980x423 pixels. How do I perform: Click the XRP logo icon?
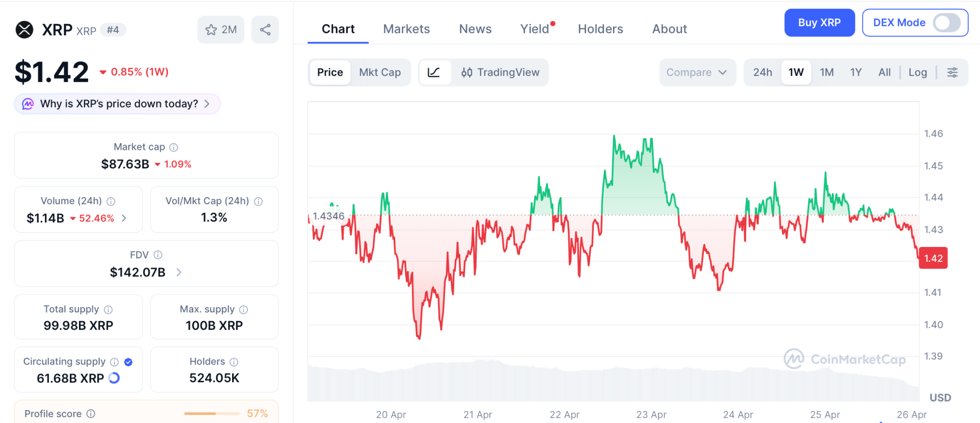coord(24,30)
